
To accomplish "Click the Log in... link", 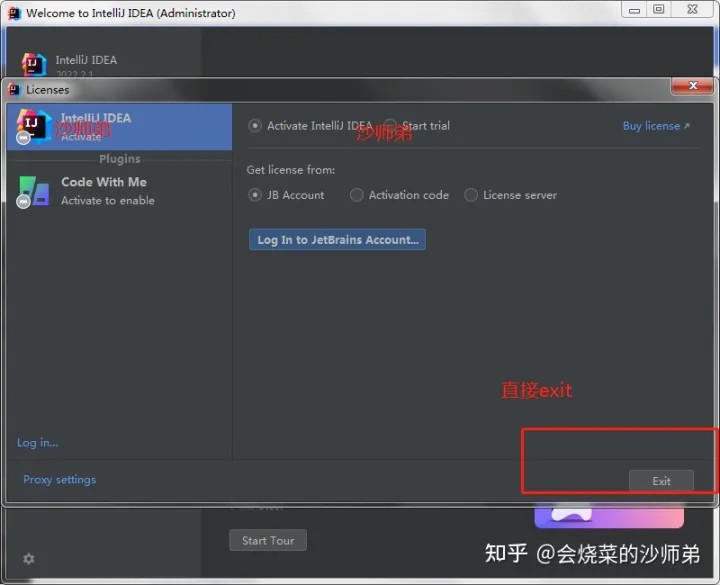I will pyautogui.click(x=38, y=443).
